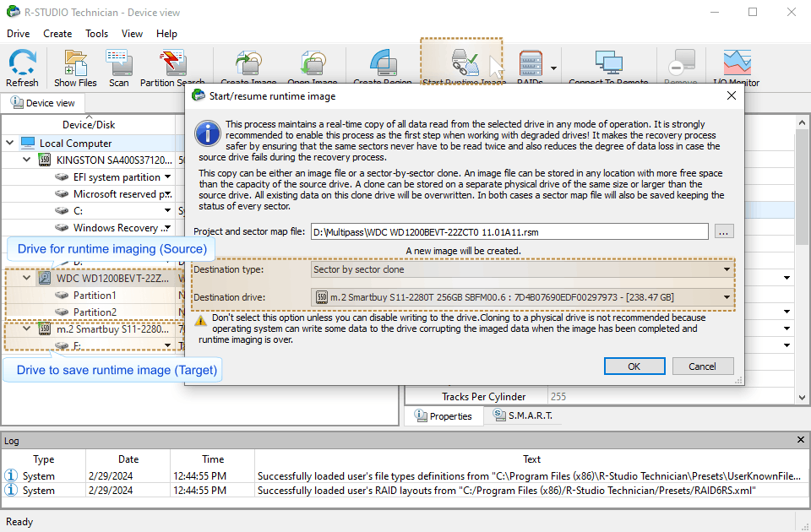Open the View menu
Viewport: 811px width, 532px height.
[132, 34]
